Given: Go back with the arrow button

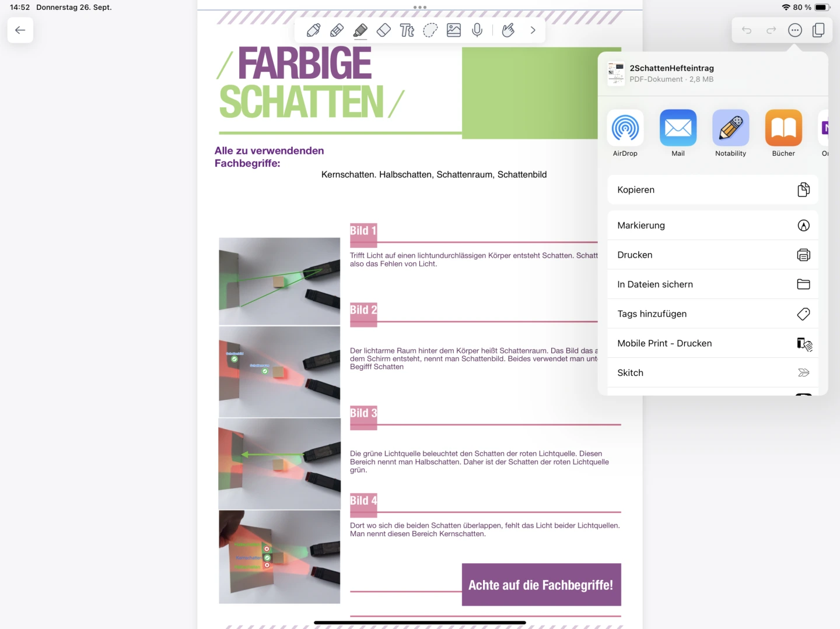Looking at the screenshot, I should click(20, 30).
